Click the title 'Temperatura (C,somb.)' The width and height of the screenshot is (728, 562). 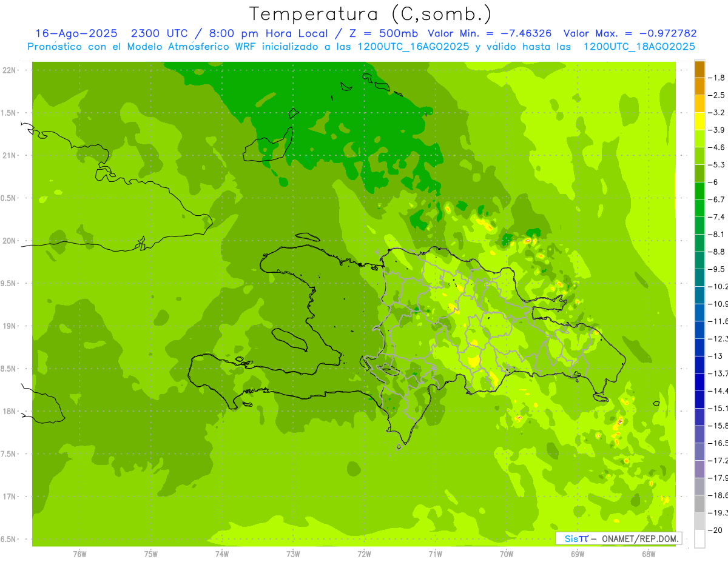coord(370,14)
